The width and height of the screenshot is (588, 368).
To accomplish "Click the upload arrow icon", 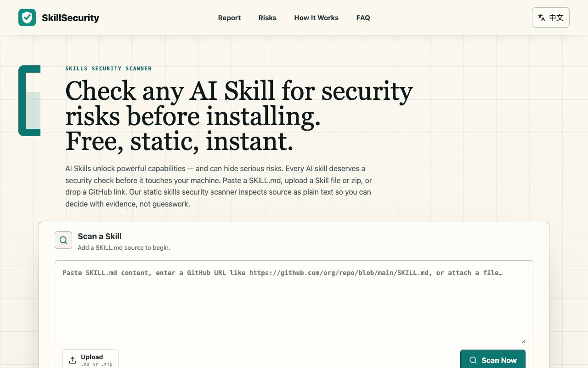I will tap(73, 360).
